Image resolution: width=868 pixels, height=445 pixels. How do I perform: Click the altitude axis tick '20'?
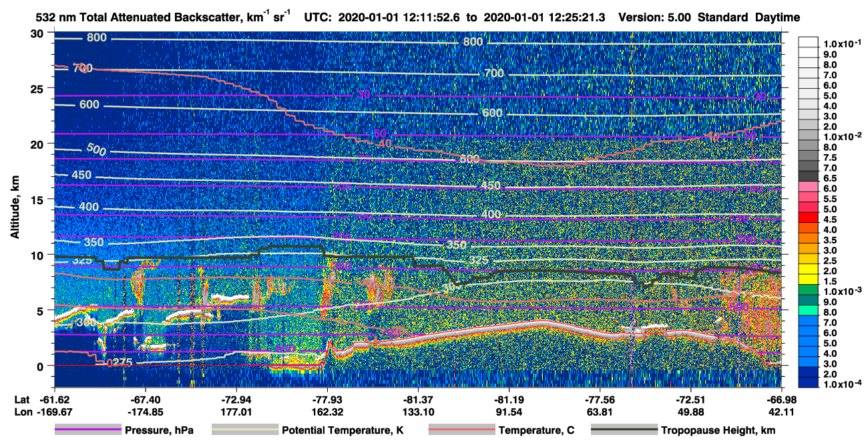tap(38, 144)
